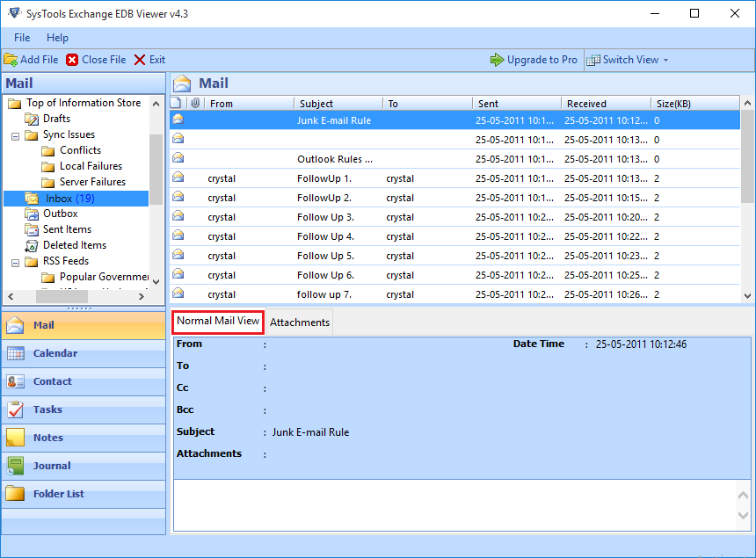Switch to the Normal Mail View tab
This screenshot has height=558, width=756.
[218, 322]
